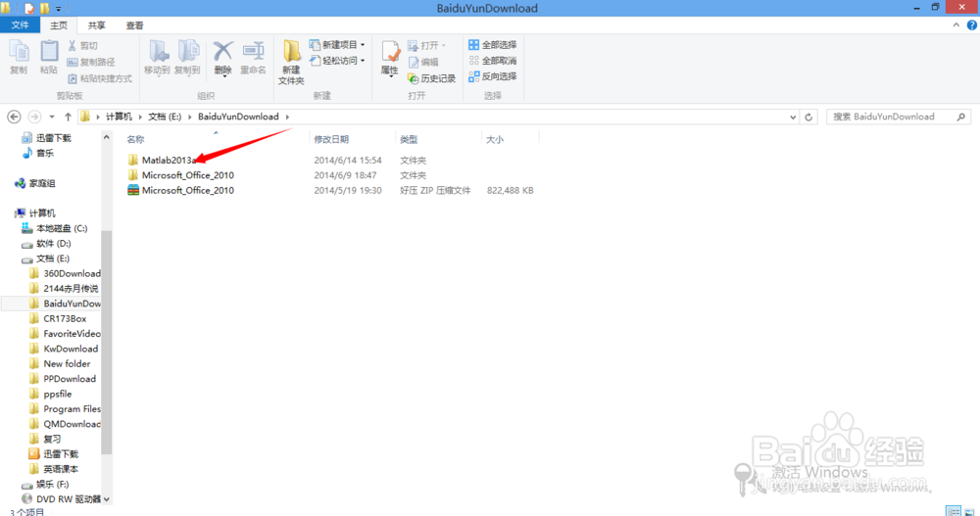The image size is (980, 516).
Task: Sort by the Name (名称) column header
Action: point(135,139)
